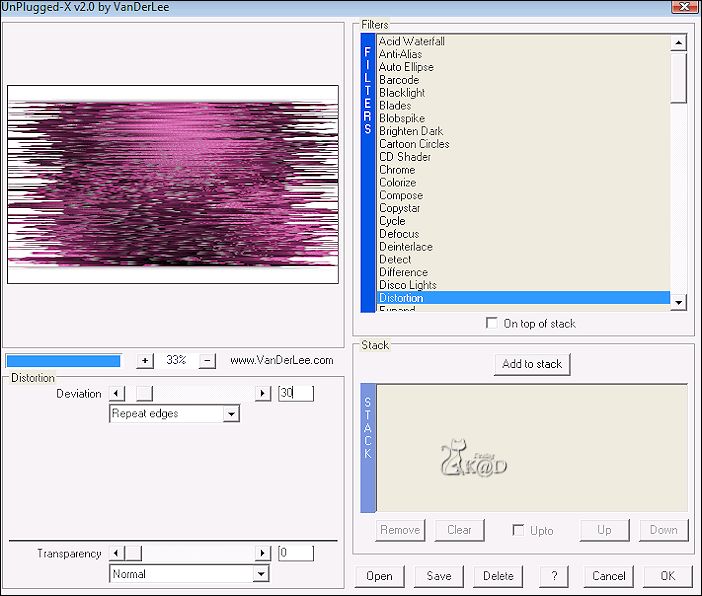Select Blades filter
Viewport: 702px width, 596px height.
click(x=523, y=106)
